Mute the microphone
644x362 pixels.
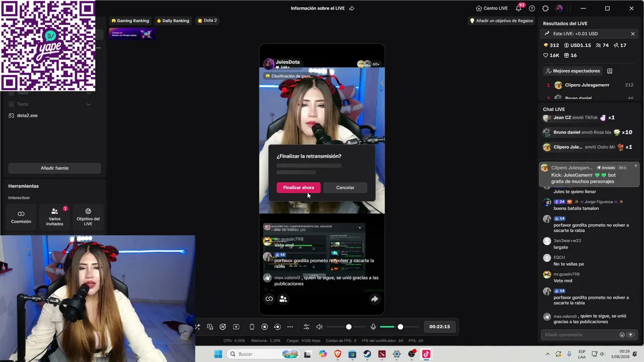pos(373,327)
